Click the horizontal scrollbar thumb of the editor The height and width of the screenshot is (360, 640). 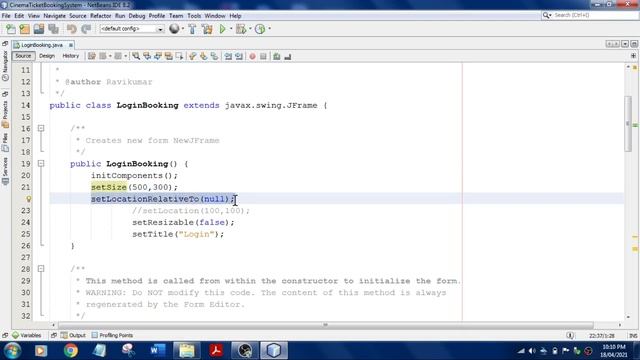(x=325, y=325)
